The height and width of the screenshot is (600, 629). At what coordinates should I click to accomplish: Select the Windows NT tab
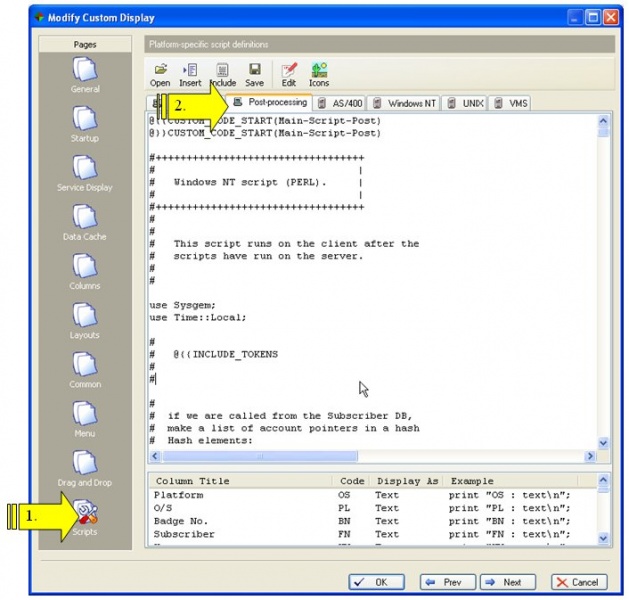click(x=404, y=103)
